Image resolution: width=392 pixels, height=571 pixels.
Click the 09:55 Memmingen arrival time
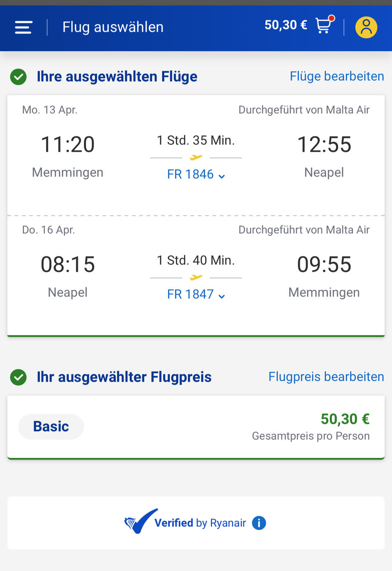click(x=324, y=264)
